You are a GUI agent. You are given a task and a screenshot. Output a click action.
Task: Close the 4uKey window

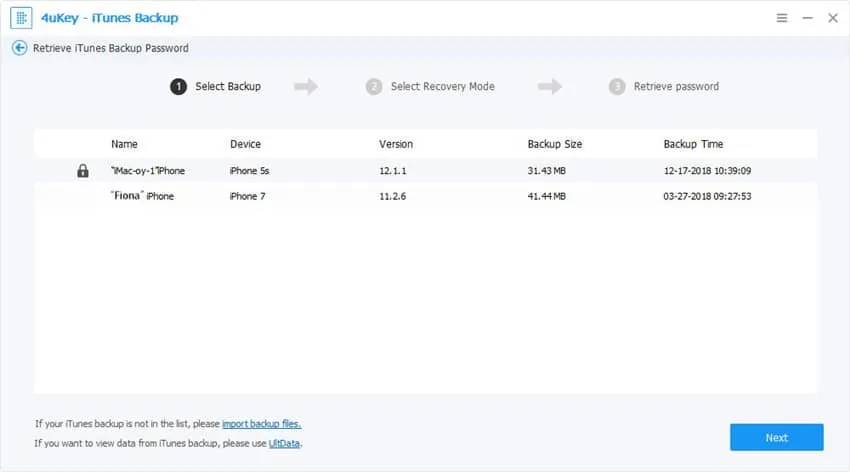(x=833, y=18)
